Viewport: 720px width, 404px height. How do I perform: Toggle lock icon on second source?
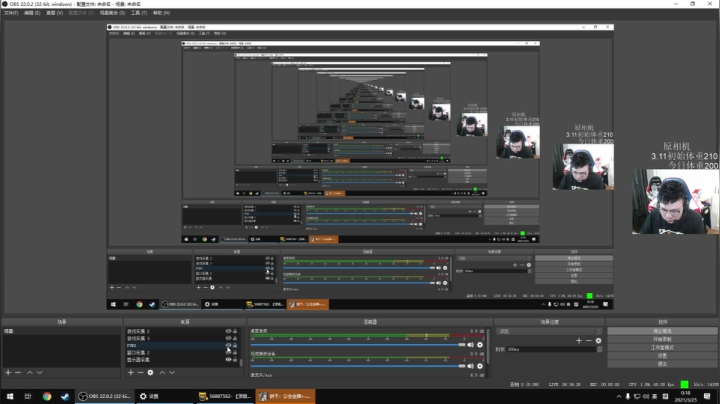pos(235,338)
